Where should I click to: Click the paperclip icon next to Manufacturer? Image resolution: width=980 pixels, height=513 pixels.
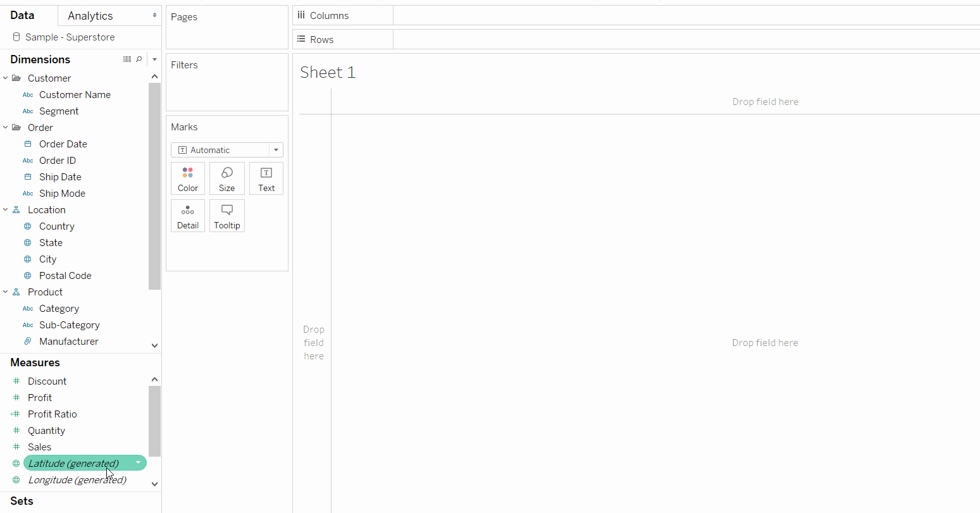tap(27, 342)
